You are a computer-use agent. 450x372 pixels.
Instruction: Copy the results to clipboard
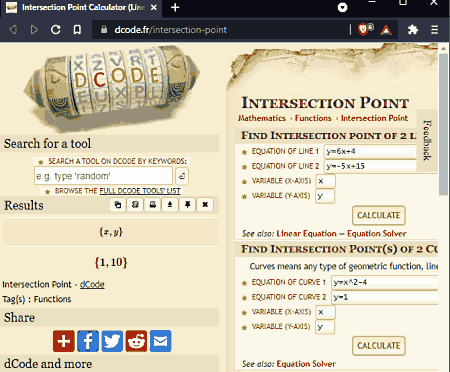point(118,205)
